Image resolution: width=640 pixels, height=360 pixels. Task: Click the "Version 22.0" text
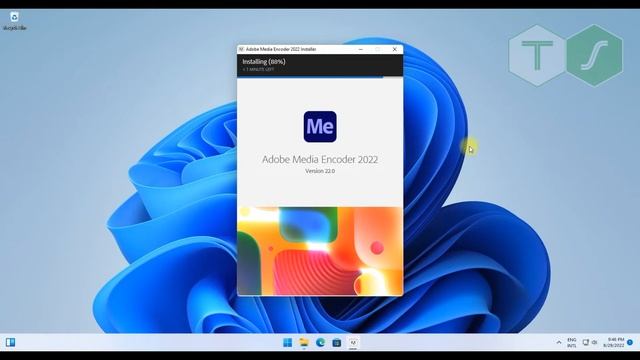320,171
